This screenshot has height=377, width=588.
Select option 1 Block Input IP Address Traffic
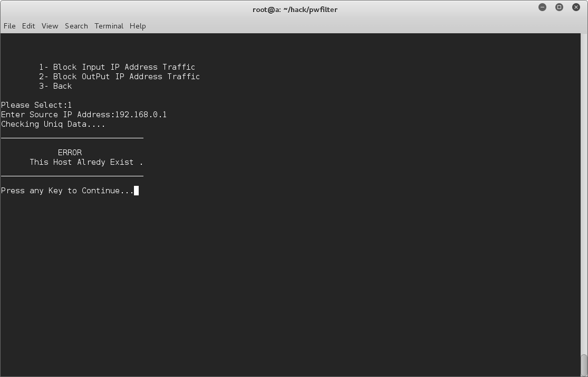(117, 67)
